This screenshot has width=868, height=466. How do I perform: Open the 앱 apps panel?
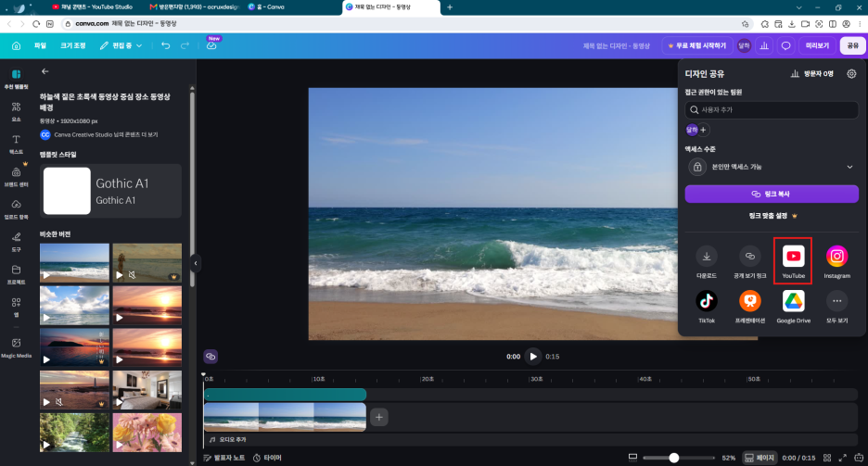coord(16,307)
